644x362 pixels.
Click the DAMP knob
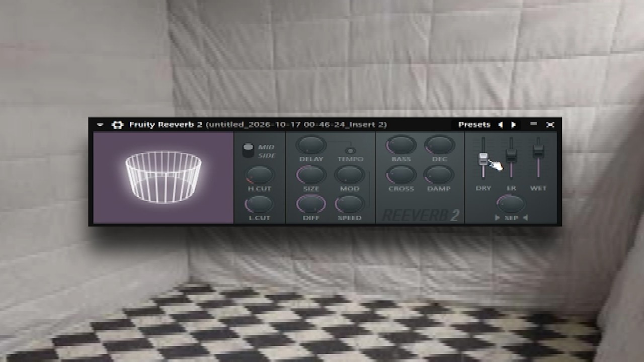(439, 175)
